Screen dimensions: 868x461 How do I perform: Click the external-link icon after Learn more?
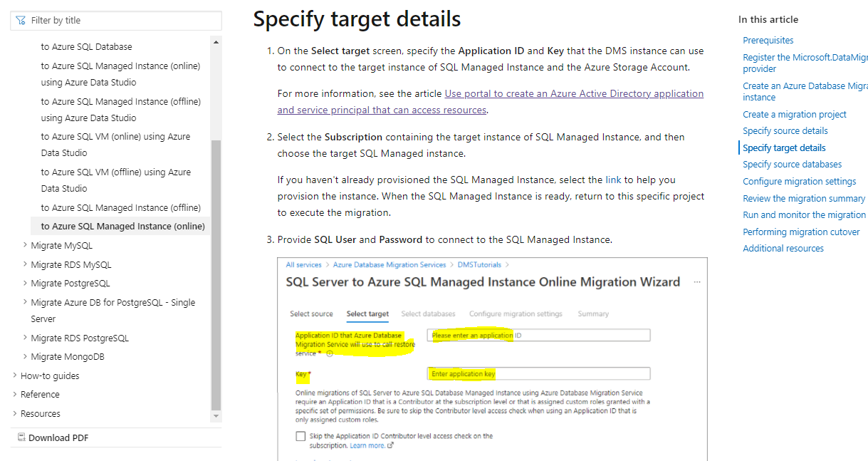pyautogui.click(x=390, y=446)
